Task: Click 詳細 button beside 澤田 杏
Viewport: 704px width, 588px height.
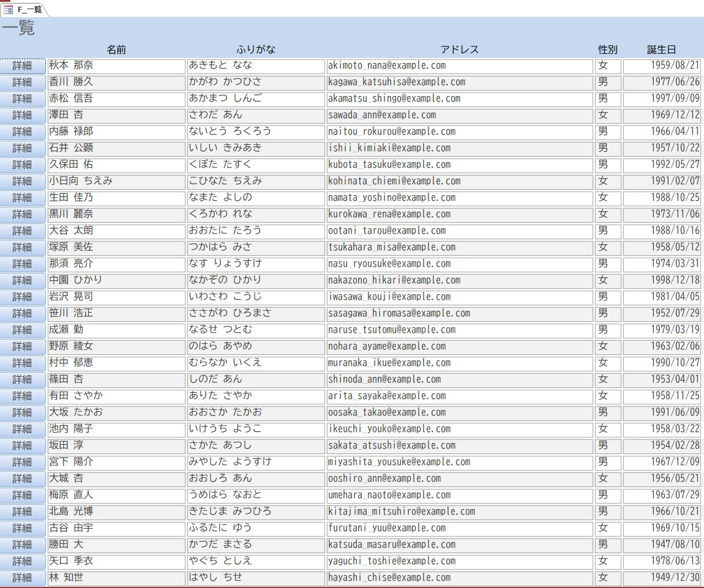Action: [x=23, y=116]
